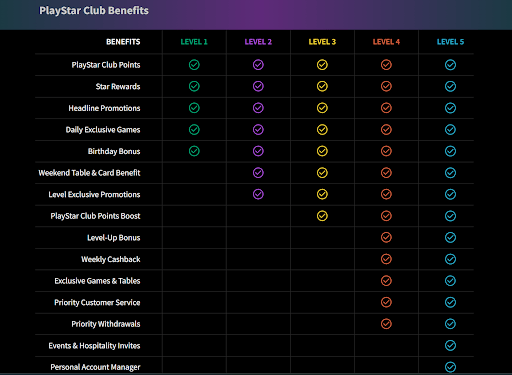Click Level 4 checkmark for Priority Customer Service
This screenshot has width=512, height=375.
pos(386,302)
